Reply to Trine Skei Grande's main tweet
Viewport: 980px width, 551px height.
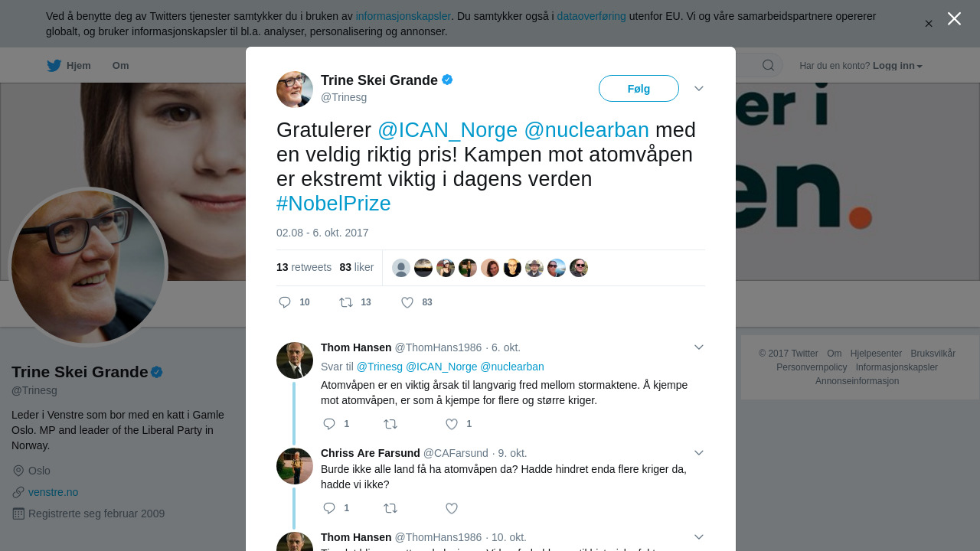285,302
